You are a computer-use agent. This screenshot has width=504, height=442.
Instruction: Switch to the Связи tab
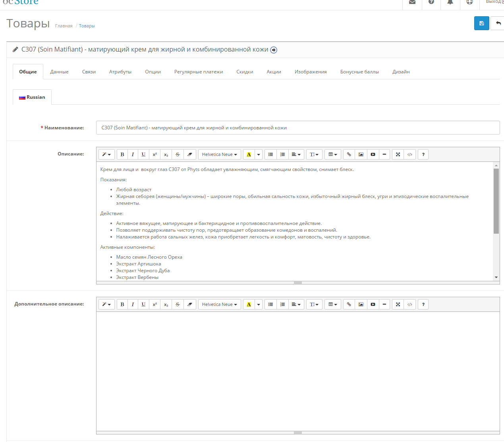tap(89, 72)
